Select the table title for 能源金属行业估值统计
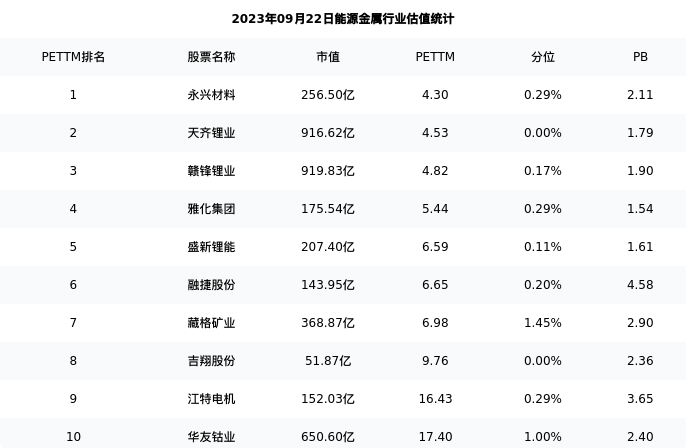Viewport: 686px width, 448px height. [343, 19]
